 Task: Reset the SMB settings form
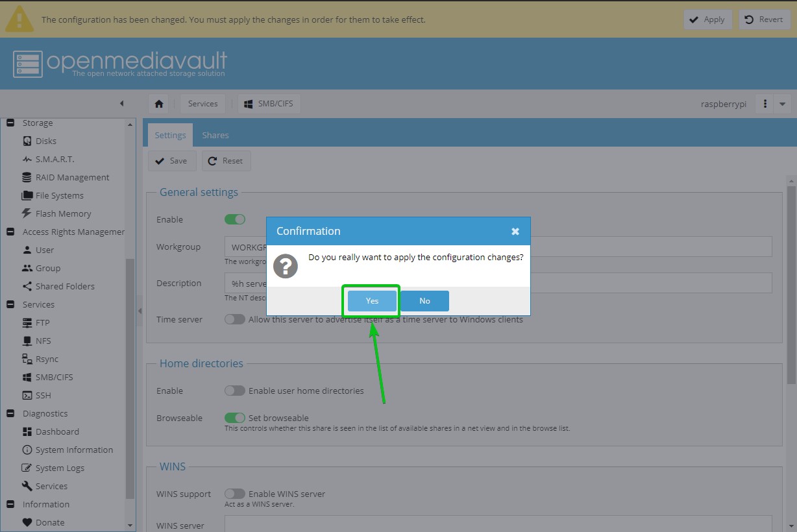click(x=226, y=161)
